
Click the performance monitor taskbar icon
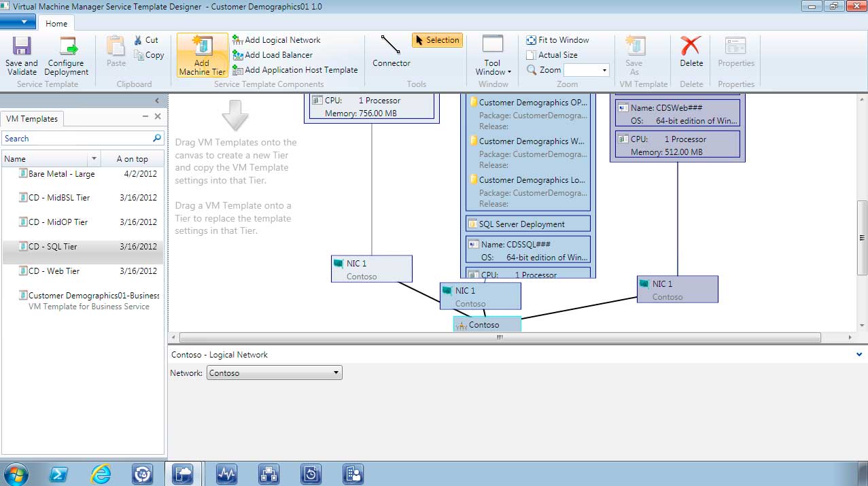coord(226,474)
